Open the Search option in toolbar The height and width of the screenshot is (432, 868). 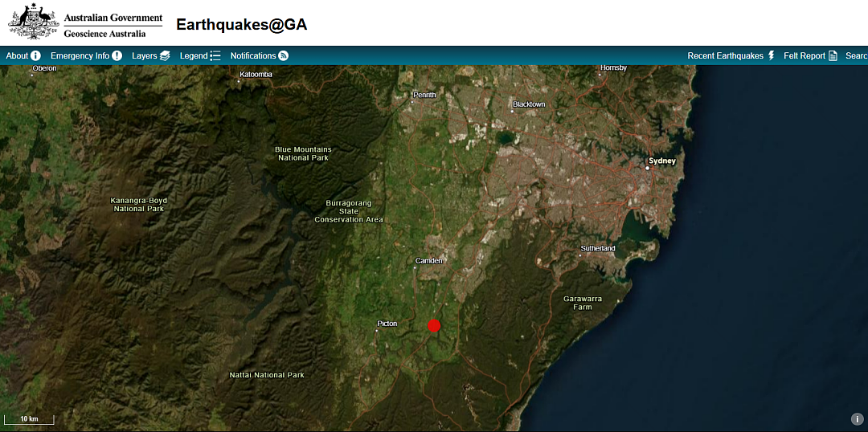[857, 56]
